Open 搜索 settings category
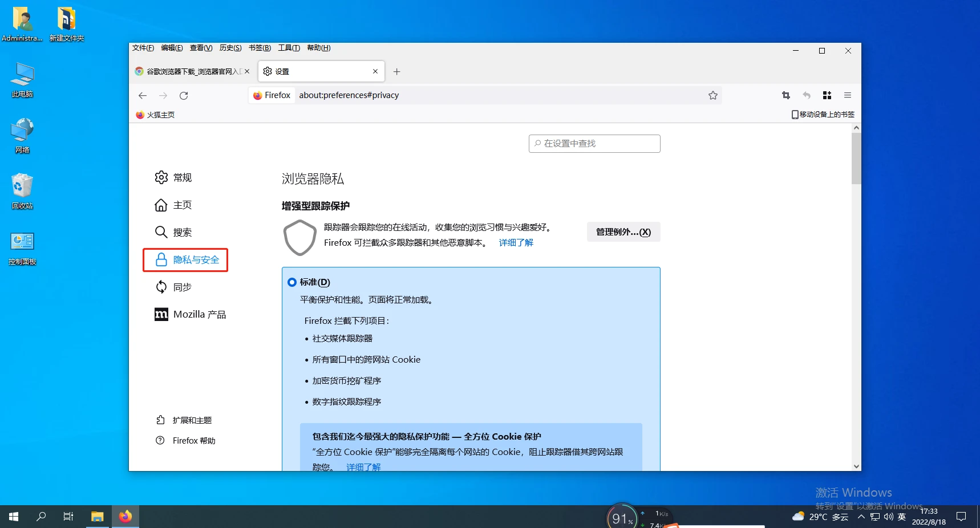Image resolution: width=980 pixels, height=528 pixels. [x=173, y=232]
